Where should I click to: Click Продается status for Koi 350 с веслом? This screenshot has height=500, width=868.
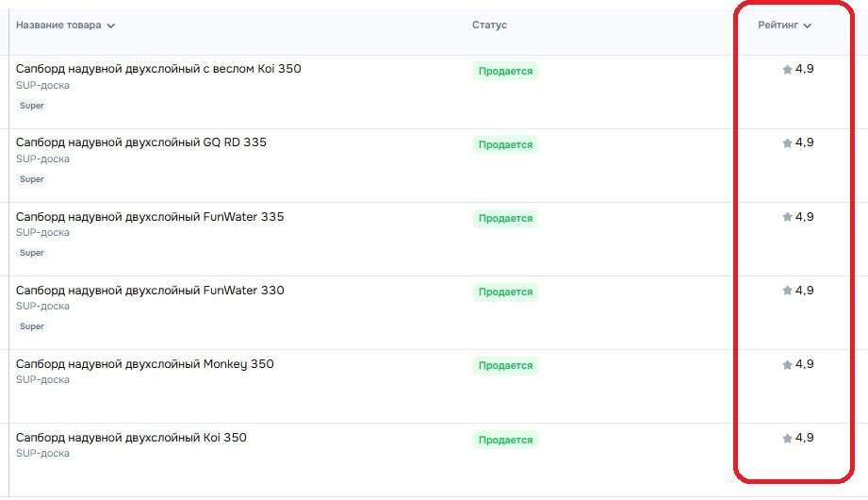(x=505, y=71)
